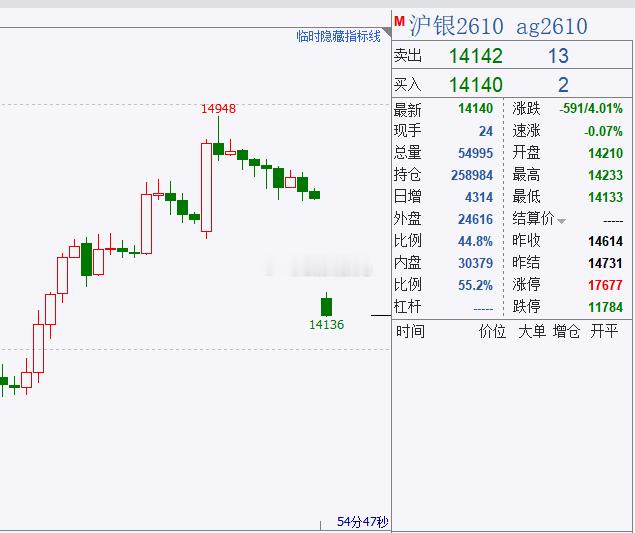Click the countdown timer 54分47秒

click(x=362, y=522)
